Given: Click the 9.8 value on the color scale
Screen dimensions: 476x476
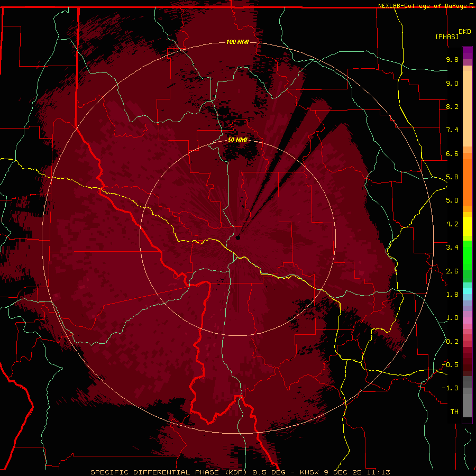Looking at the screenshot, I should coord(452,59).
